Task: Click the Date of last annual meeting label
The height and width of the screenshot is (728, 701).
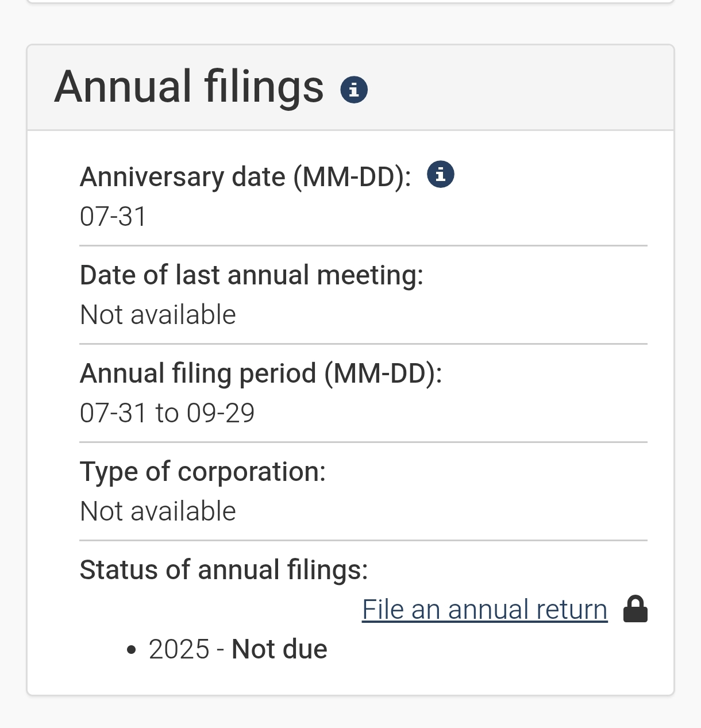Action: click(x=252, y=275)
